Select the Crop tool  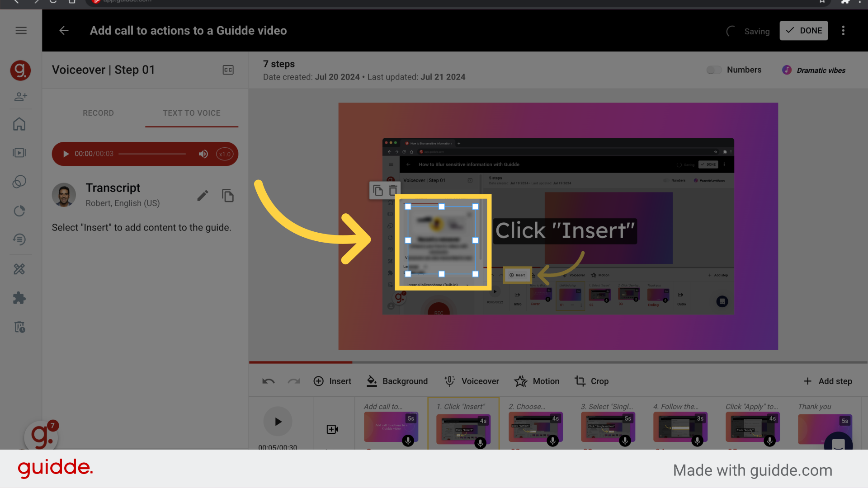(x=591, y=381)
